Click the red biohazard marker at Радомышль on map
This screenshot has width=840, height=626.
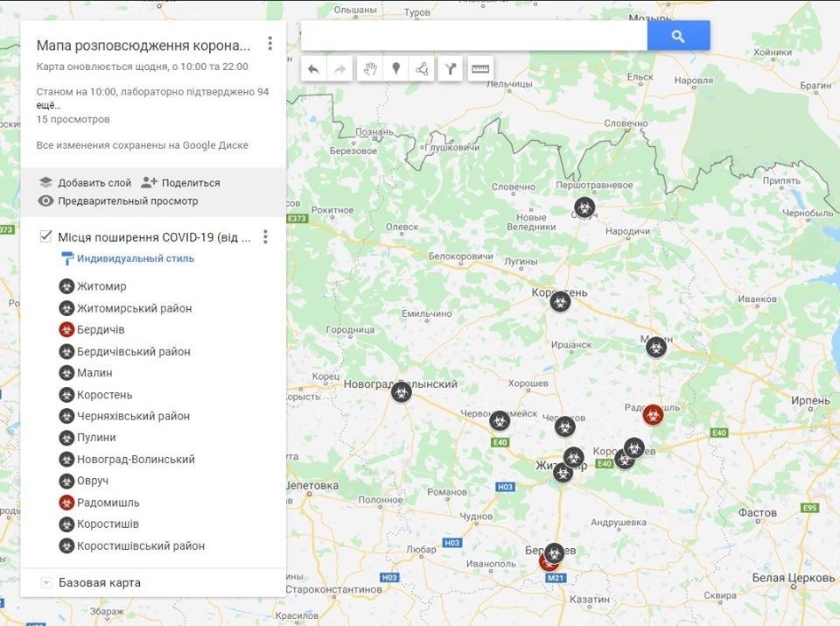(x=653, y=415)
